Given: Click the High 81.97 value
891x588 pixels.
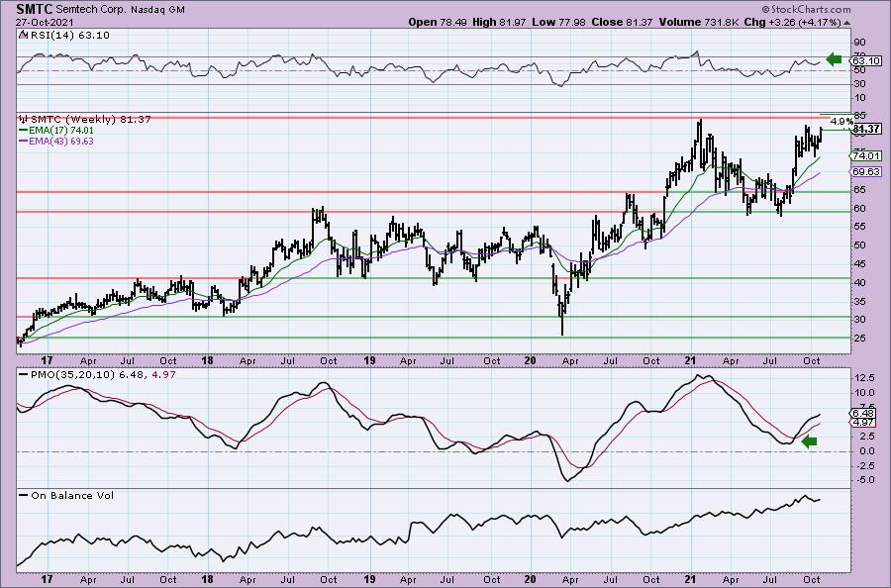Looking at the screenshot, I should coord(497,22).
